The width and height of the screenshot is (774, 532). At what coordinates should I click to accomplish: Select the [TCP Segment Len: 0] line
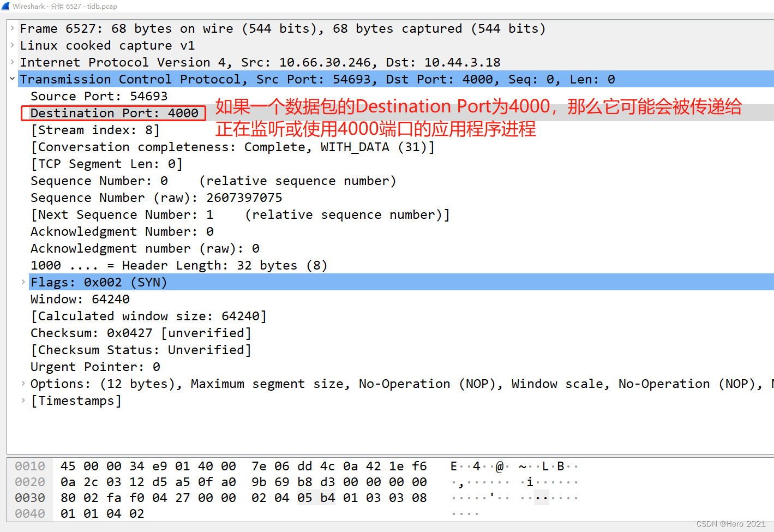point(107,164)
